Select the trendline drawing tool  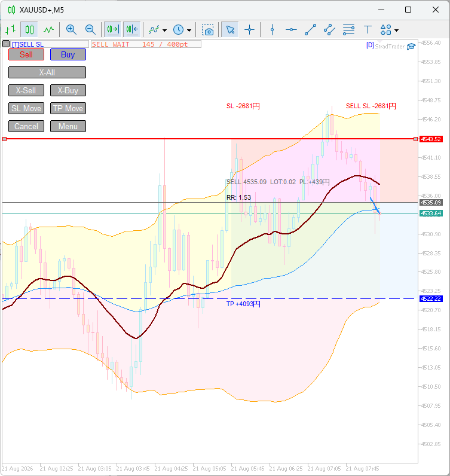click(x=310, y=30)
